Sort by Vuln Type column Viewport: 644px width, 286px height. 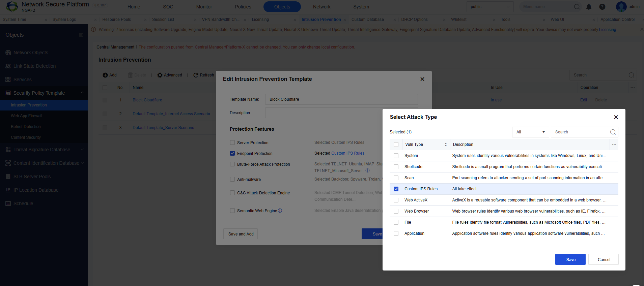tap(446, 145)
